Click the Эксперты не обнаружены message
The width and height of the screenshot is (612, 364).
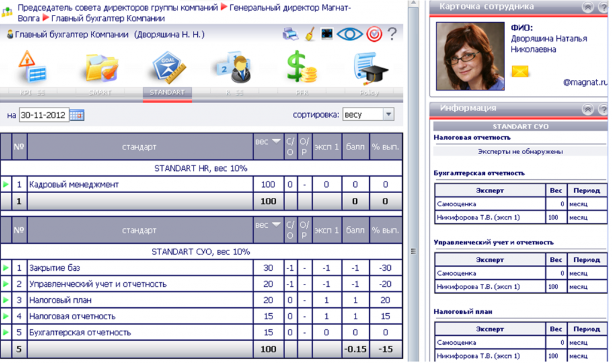tap(521, 151)
